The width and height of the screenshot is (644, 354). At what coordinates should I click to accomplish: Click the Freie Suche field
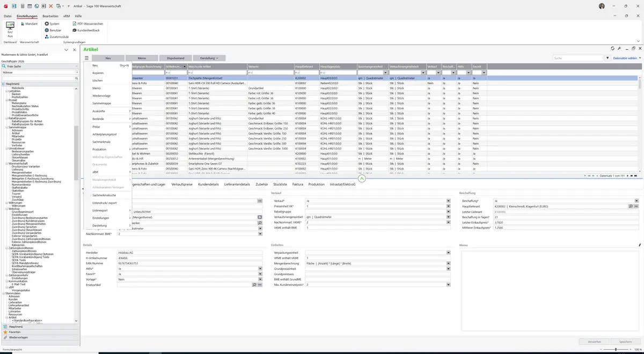point(39,67)
